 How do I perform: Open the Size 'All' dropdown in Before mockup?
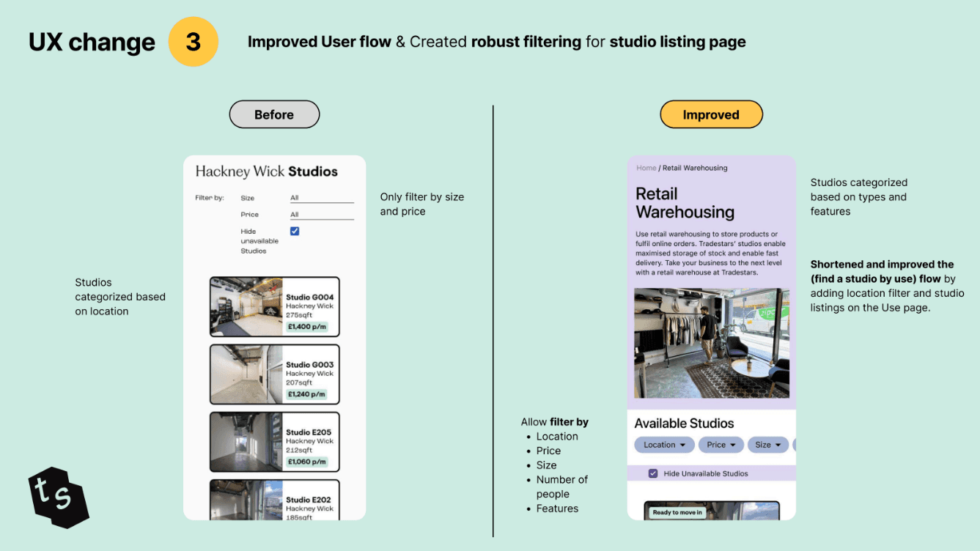(x=322, y=198)
